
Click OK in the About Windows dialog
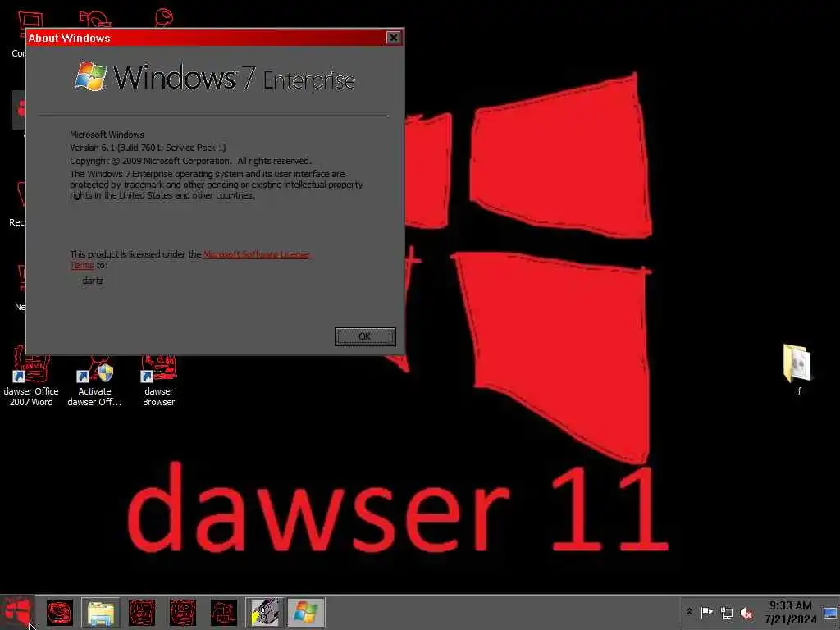pos(365,336)
